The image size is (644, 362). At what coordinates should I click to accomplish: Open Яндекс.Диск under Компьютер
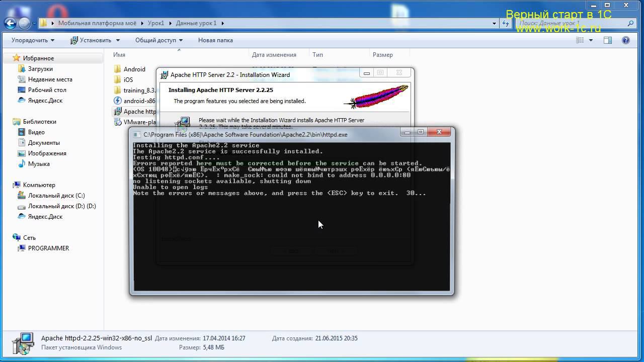(45, 217)
